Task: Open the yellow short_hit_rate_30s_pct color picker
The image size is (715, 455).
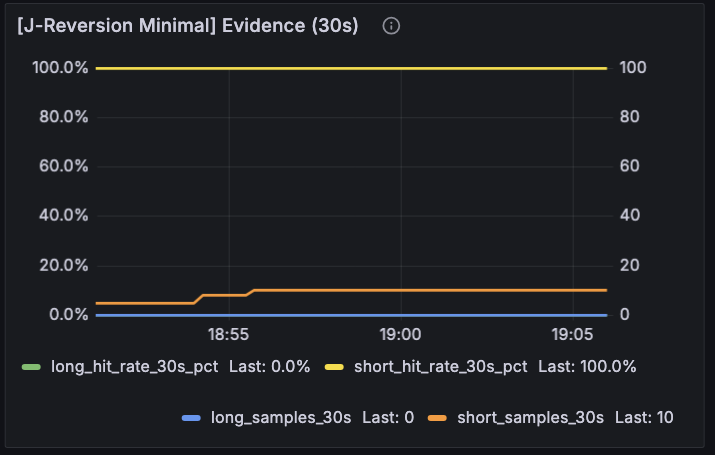Action: pos(335,368)
